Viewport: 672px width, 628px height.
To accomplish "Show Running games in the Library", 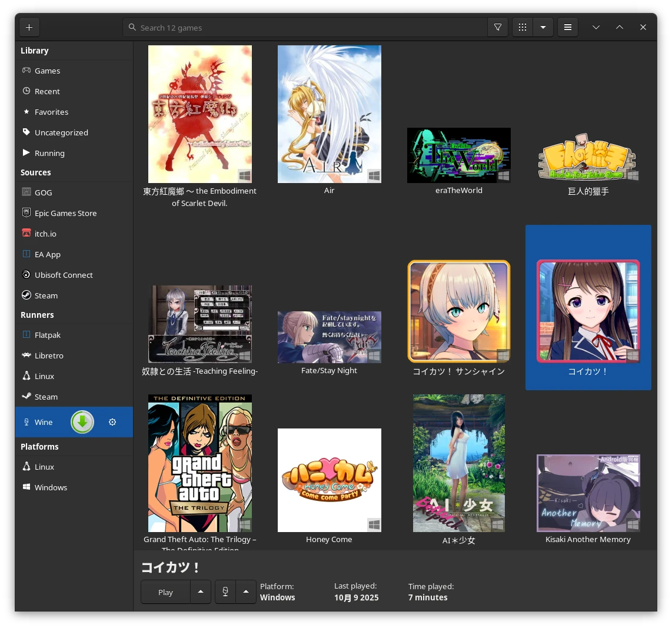I will click(49, 153).
